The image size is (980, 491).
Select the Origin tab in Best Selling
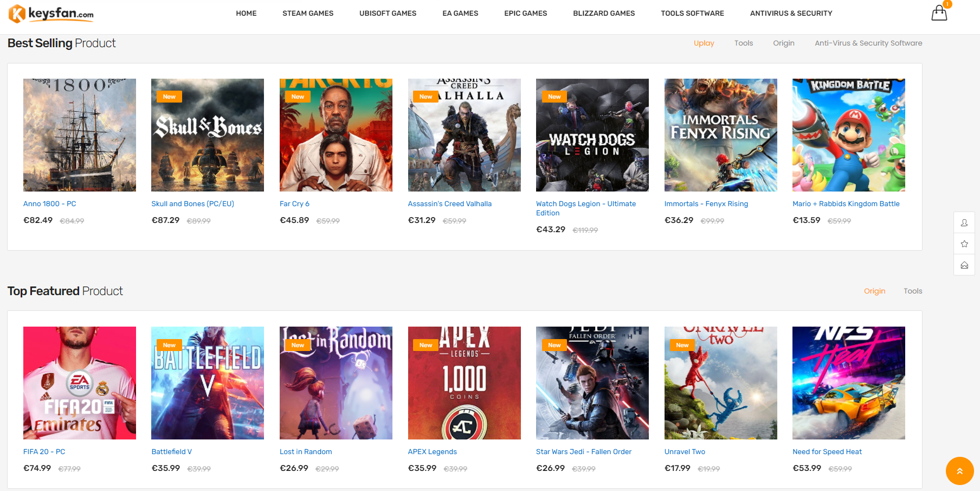click(784, 43)
